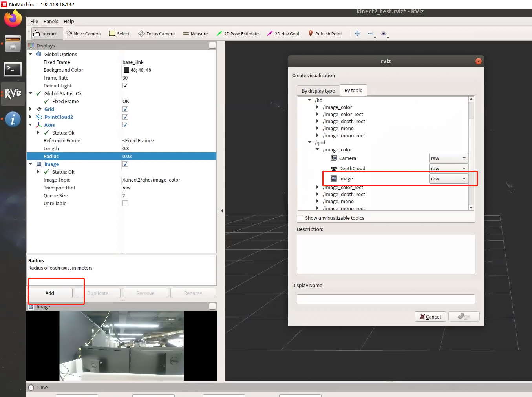Open Terminal from the dock

click(x=13, y=69)
